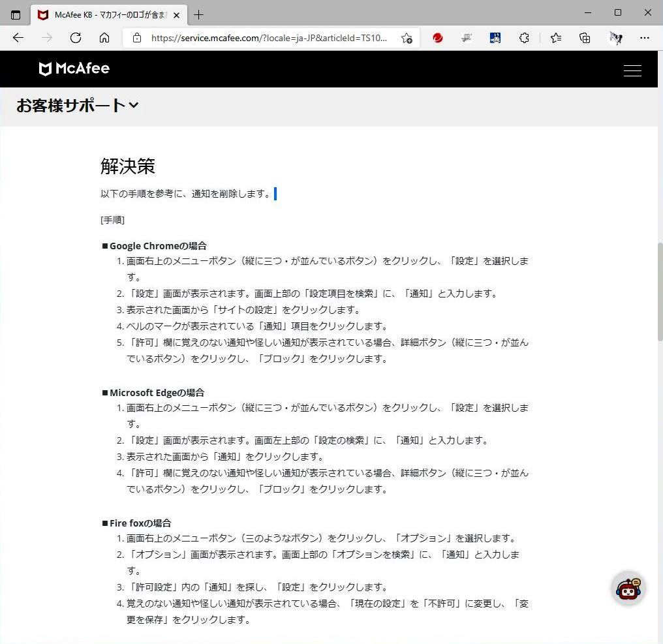Open the chat assistant robot icon
Image resolution: width=663 pixels, height=644 pixels.
[628, 589]
